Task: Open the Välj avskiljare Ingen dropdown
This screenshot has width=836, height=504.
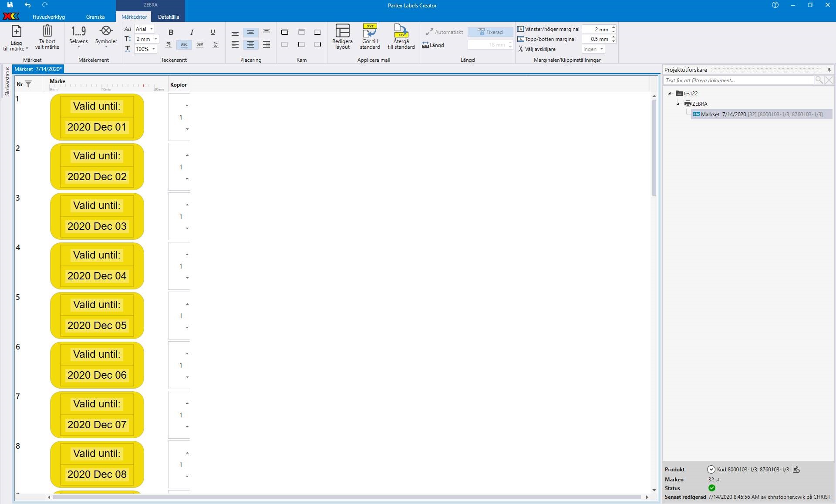Action: [593, 49]
